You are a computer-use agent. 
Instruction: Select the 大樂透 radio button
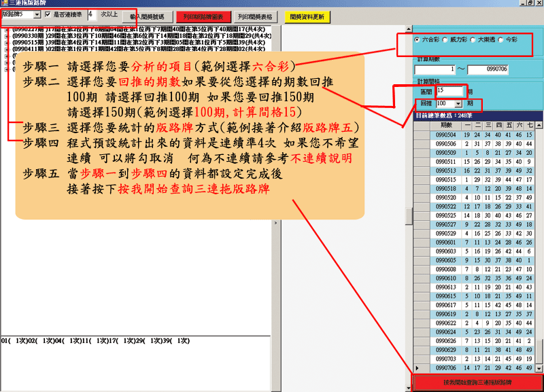point(474,40)
